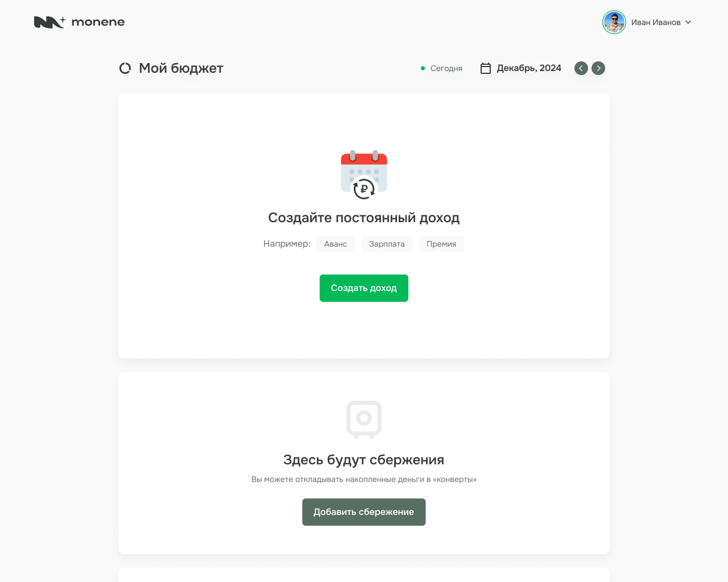Image resolution: width=728 pixels, height=582 pixels.
Task: Go to previous month arrow
Action: [x=581, y=68]
